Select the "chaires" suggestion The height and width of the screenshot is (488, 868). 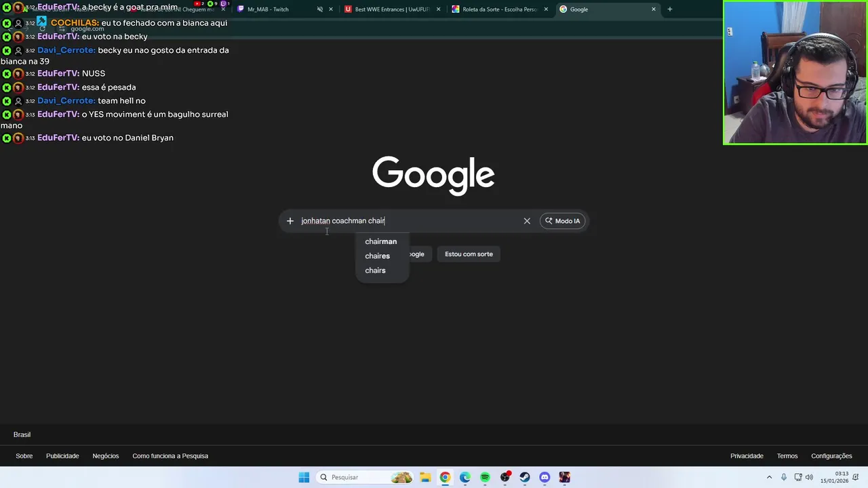click(x=377, y=256)
